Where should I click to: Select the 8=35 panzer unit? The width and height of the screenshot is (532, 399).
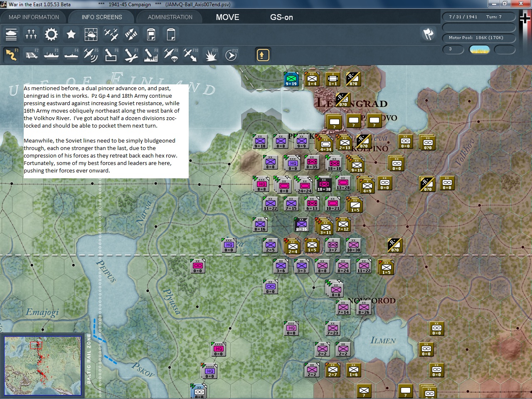click(x=312, y=162)
